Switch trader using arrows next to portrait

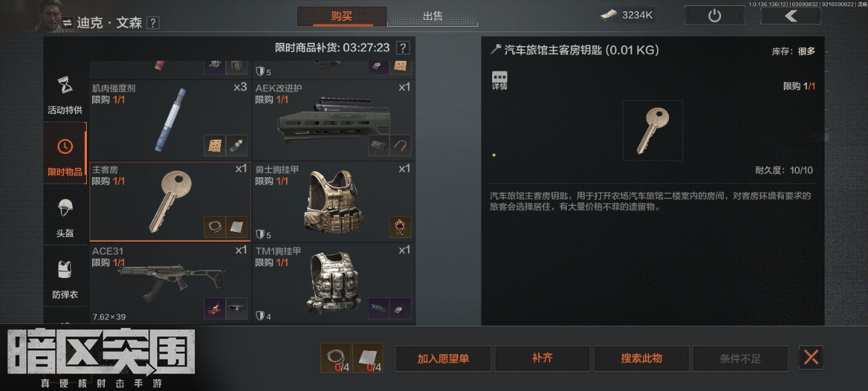point(67,23)
